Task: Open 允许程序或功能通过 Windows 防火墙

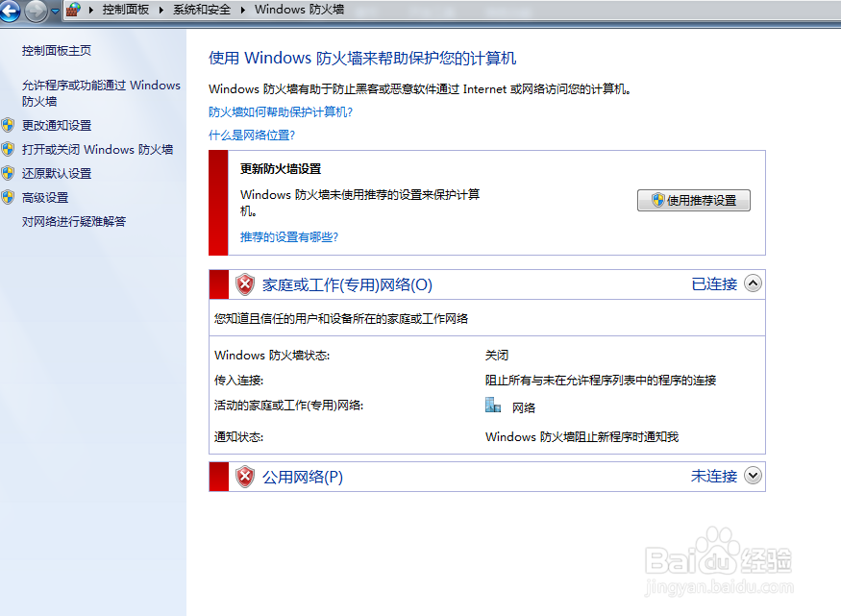Action: (x=101, y=93)
